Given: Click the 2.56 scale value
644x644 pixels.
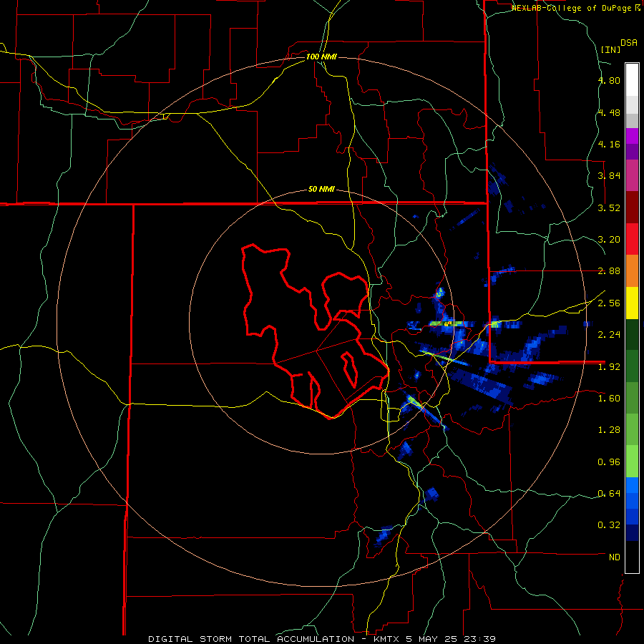Looking at the screenshot, I should 609,303.
